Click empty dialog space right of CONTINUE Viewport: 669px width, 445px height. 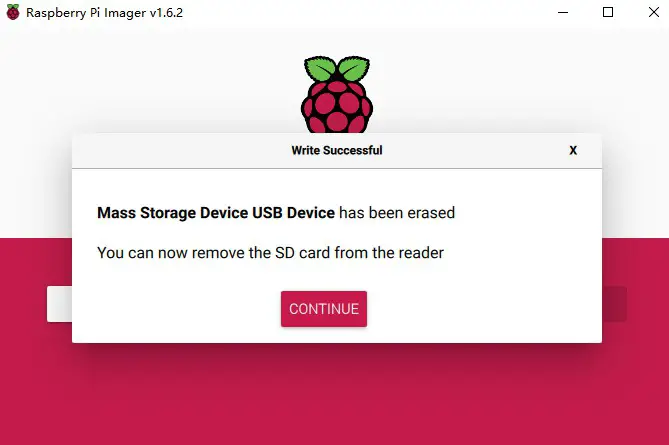tap(480, 309)
